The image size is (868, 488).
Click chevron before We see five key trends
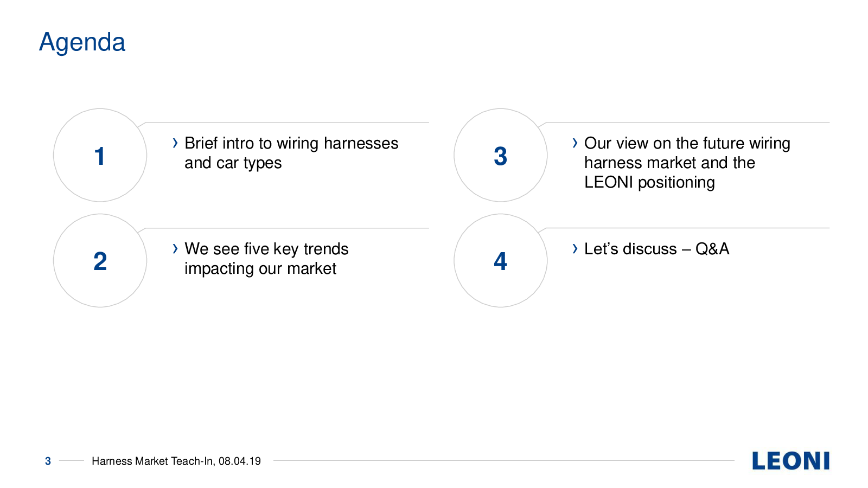tap(175, 249)
